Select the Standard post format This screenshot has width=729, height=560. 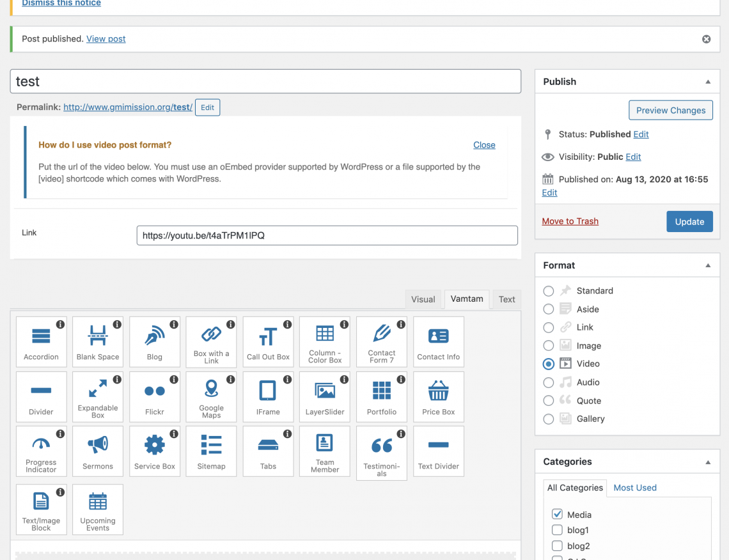(549, 291)
